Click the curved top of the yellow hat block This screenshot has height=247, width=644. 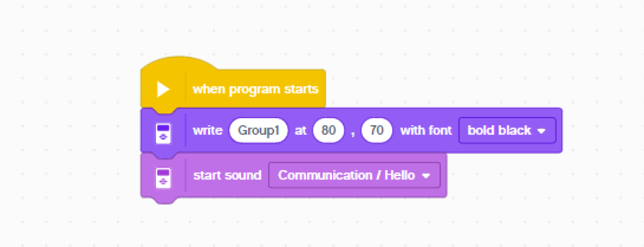pos(179,64)
